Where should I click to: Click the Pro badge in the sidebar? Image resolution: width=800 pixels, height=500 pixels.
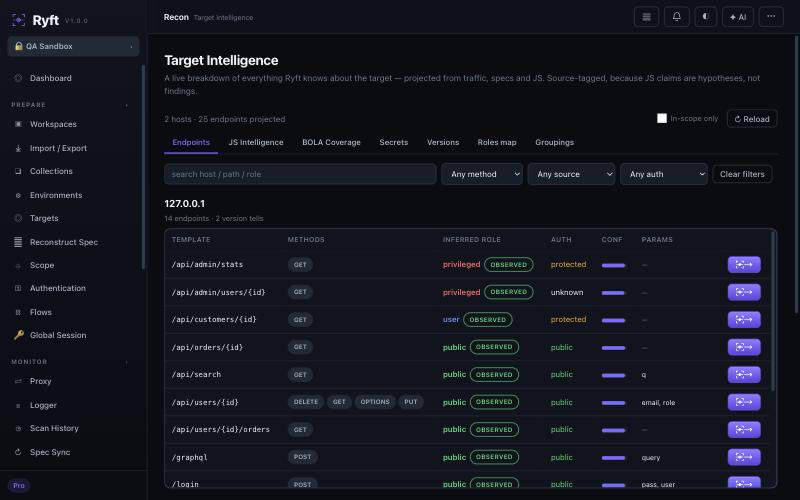point(19,485)
